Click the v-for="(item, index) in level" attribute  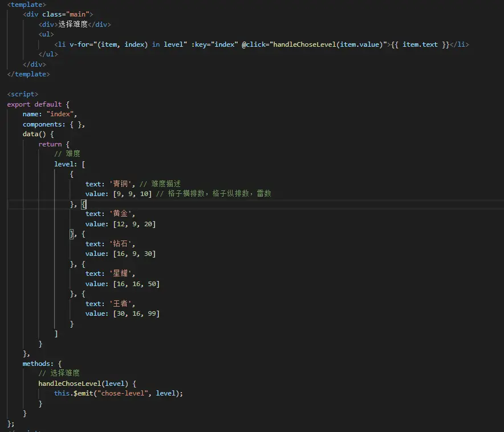point(128,44)
